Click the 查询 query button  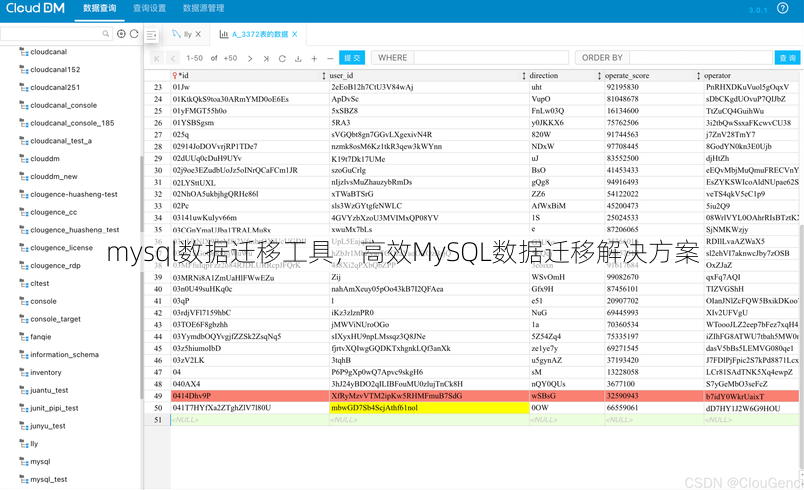(x=787, y=58)
